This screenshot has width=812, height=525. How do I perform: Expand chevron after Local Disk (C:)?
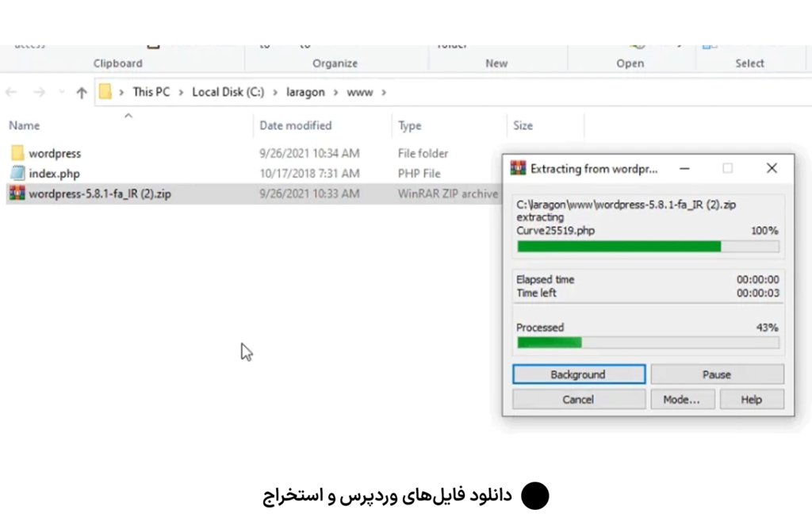point(275,92)
